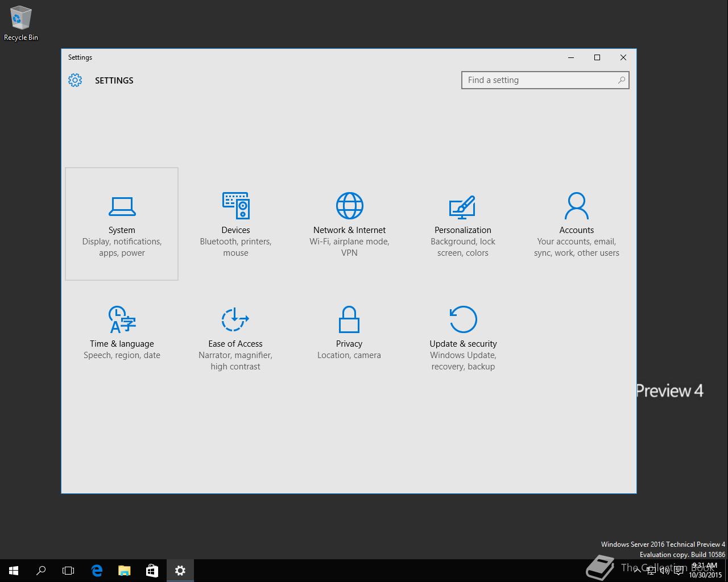Open taskbar Search
The width and height of the screenshot is (728, 582).
pyautogui.click(x=41, y=571)
